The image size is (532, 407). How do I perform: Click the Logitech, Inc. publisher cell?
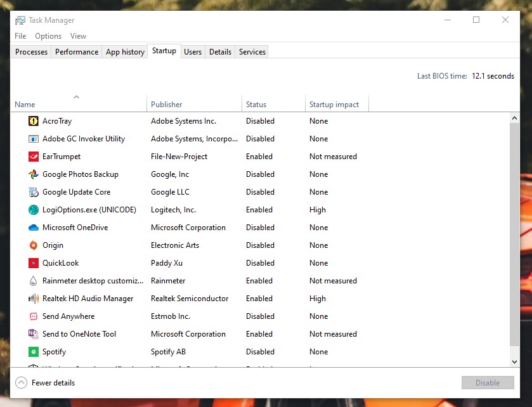(173, 210)
